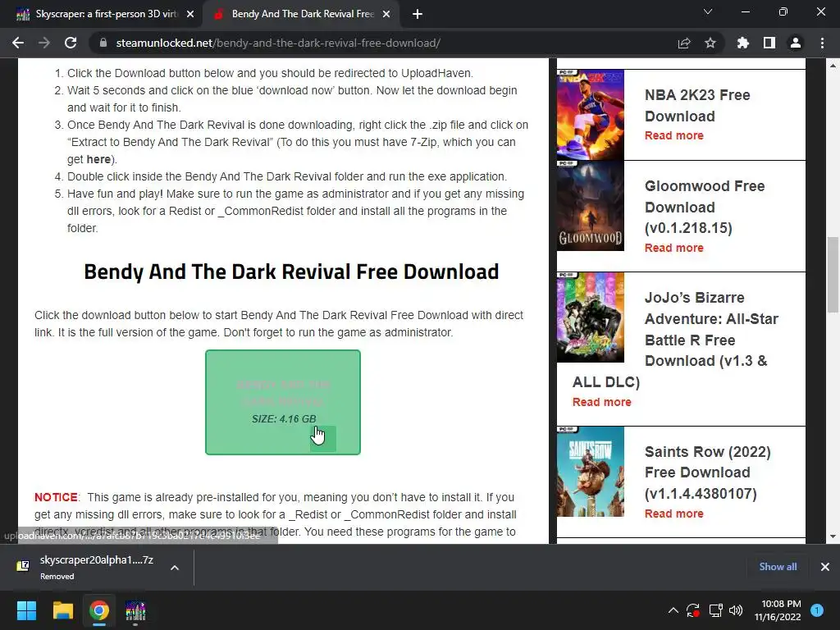Click scrollbar up arrow
This screenshot has width=840, height=630.
coord(833,66)
